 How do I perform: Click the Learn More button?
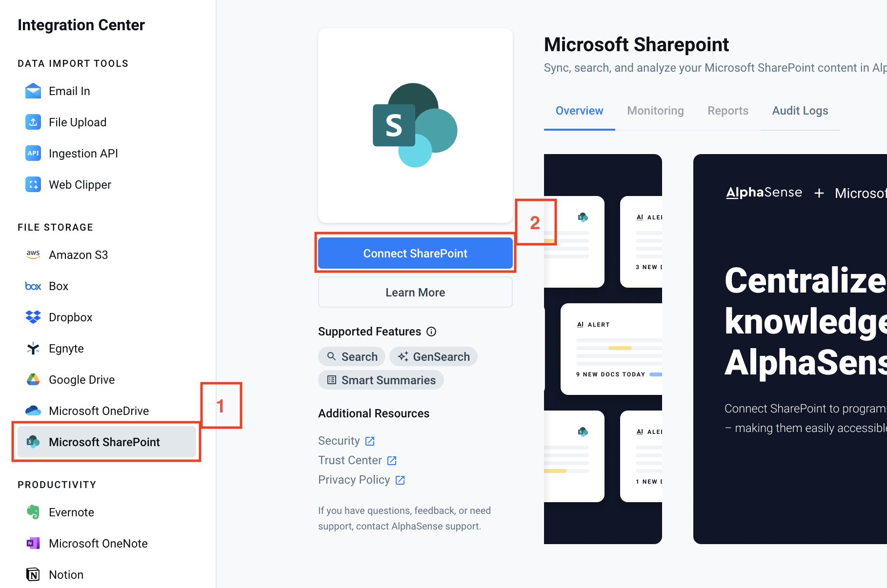tap(415, 293)
